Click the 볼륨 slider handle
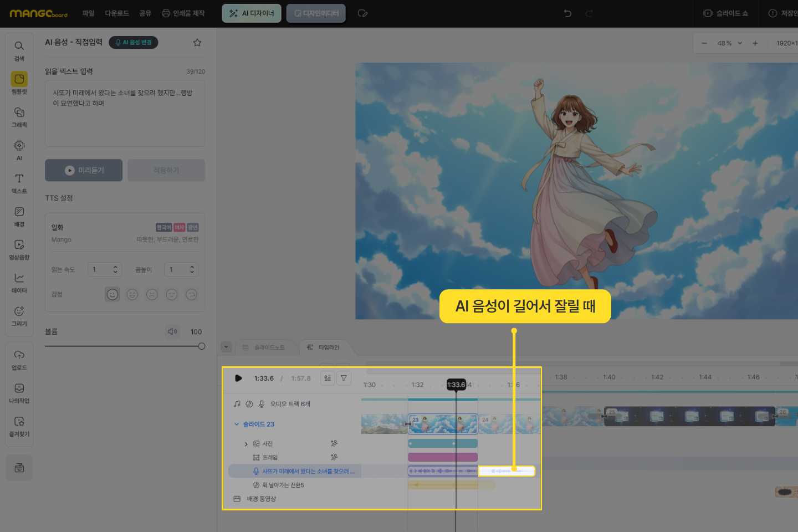 click(201, 346)
